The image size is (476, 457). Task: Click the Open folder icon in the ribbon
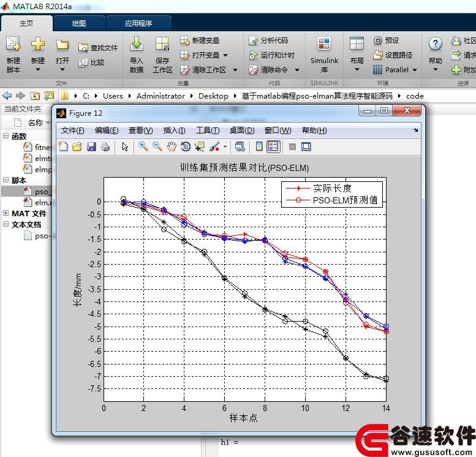pyautogui.click(x=62, y=44)
